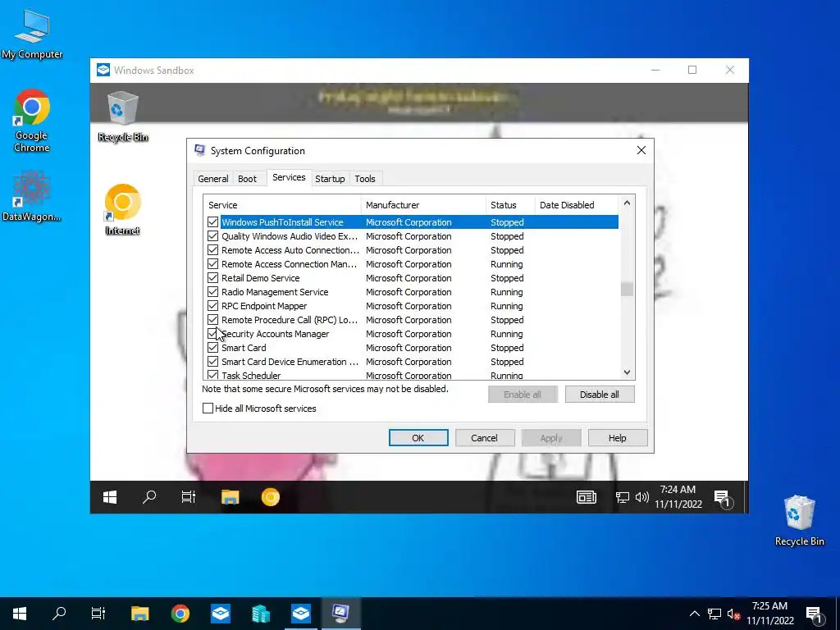This screenshot has height=630, width=840.
Task: Select Remote Procedure Call (RPC) Lo... row
Action: 413,320
